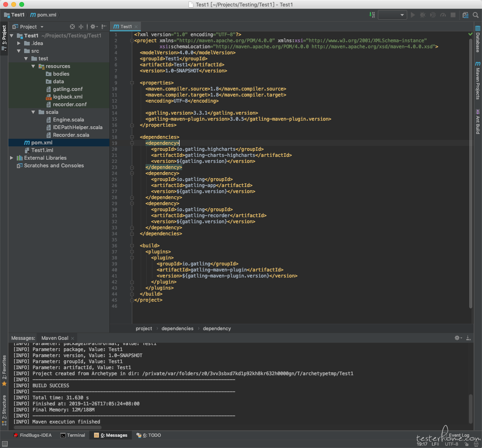Toggle the Ant Build tool window

(x=478, y=122)
